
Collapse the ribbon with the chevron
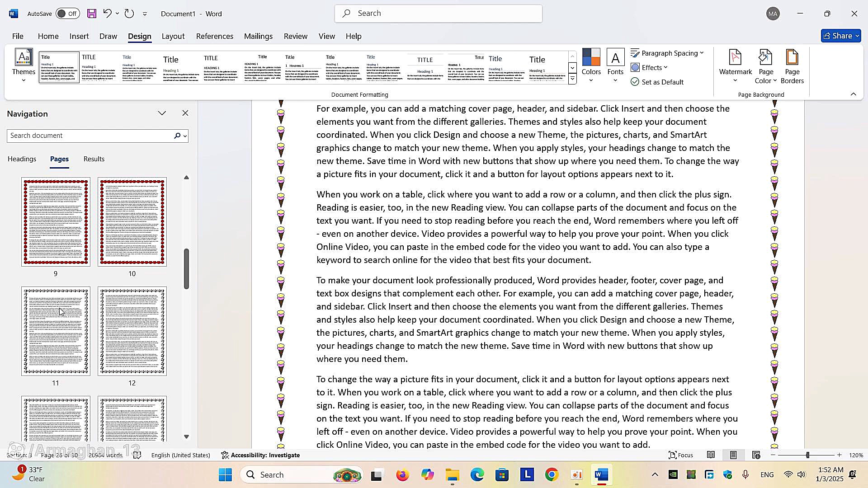point(853,94)
